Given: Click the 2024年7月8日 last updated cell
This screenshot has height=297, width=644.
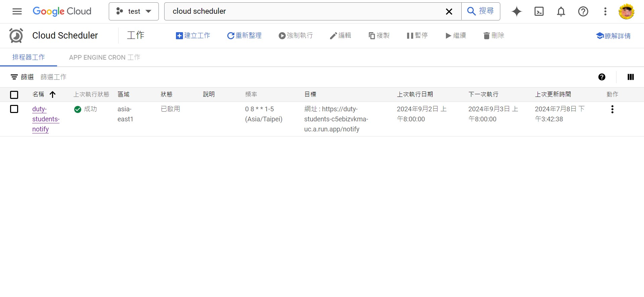Looking at the screenshot, I should tap(560, 114).
